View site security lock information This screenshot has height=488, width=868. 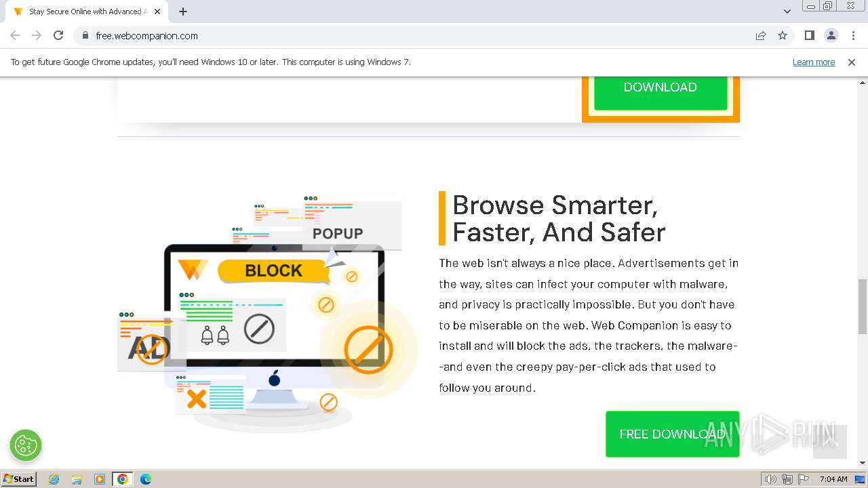tap(85, 35)
